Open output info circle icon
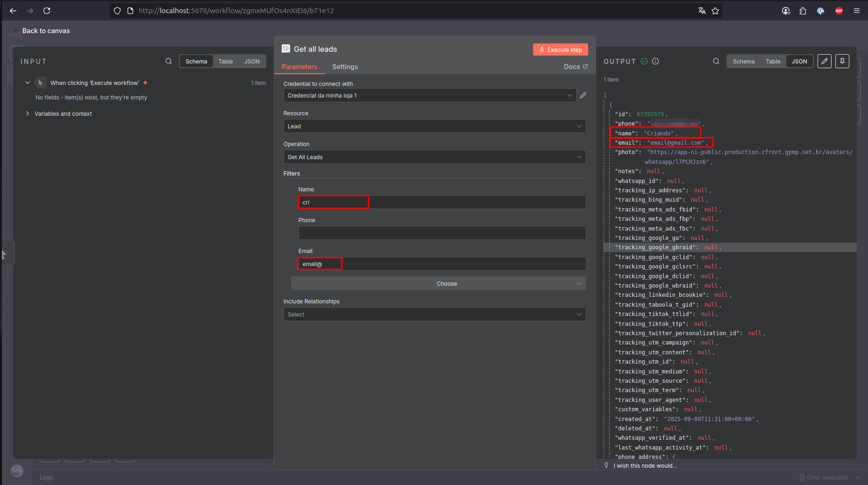 click(x=655, y=61)
